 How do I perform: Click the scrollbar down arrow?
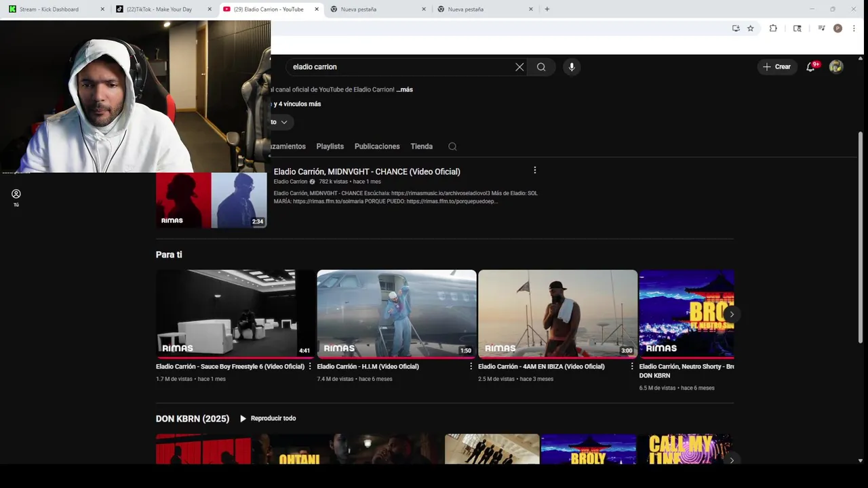coord(861,460)
